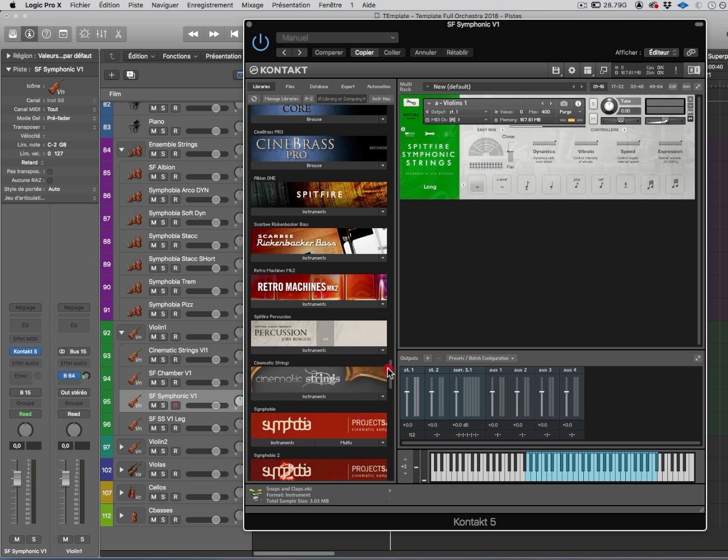Toggle the Inspector info button

[30, 34]
